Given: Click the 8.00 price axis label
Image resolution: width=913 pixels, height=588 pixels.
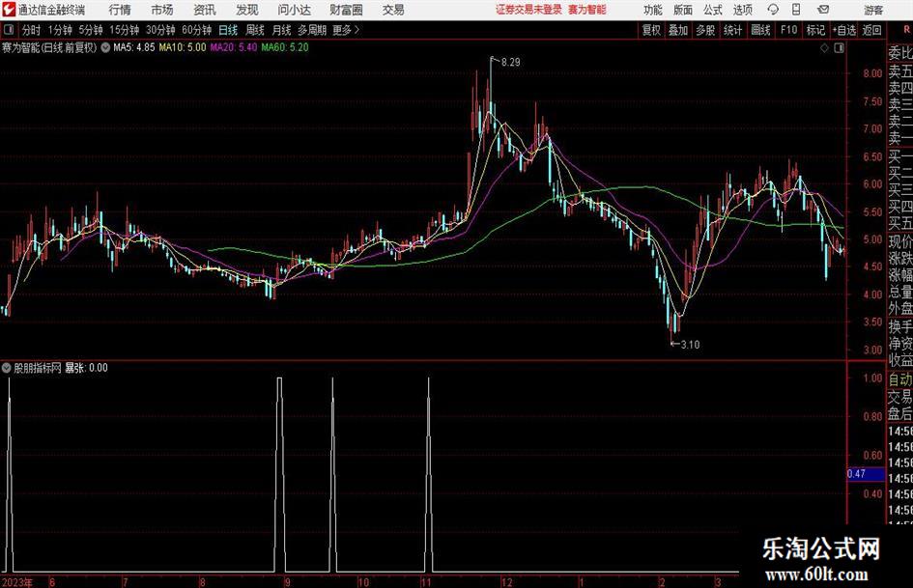Looking at the screenshot, I should (x=872, y=73).
